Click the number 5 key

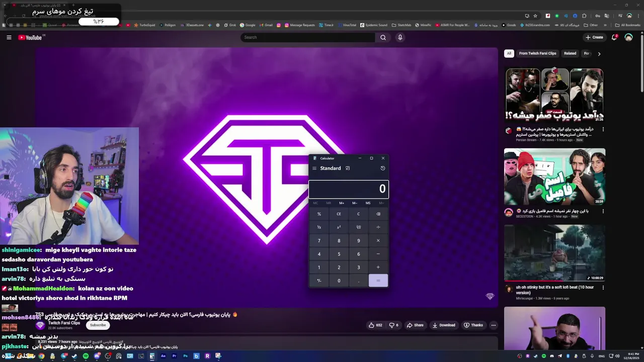click(x=339, y=254)
